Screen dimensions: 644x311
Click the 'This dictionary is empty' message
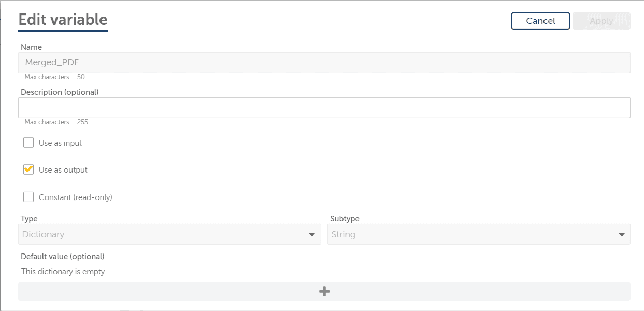(63, 272)
